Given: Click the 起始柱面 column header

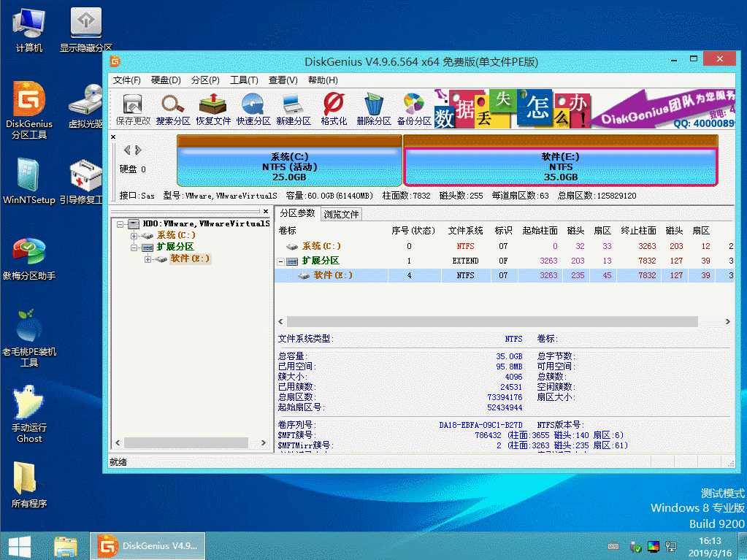Looking at the screenshot, I should (x=540, y=231).
